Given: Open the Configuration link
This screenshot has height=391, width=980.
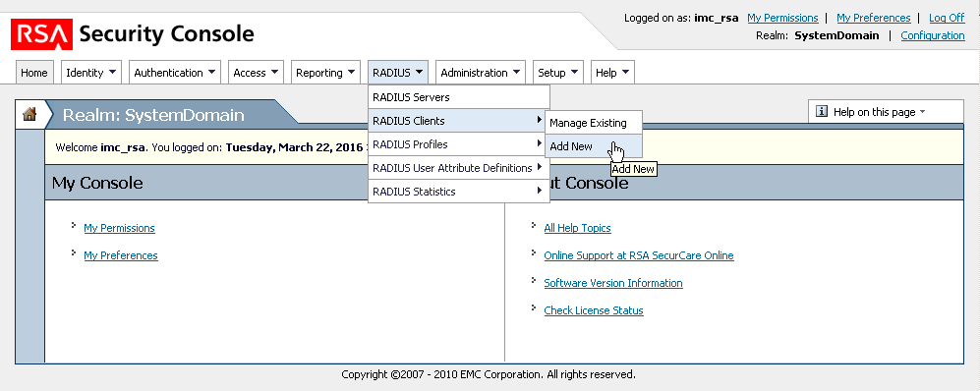Looking at the screenshot, I should pyautogui.click(x=933, y=35).
